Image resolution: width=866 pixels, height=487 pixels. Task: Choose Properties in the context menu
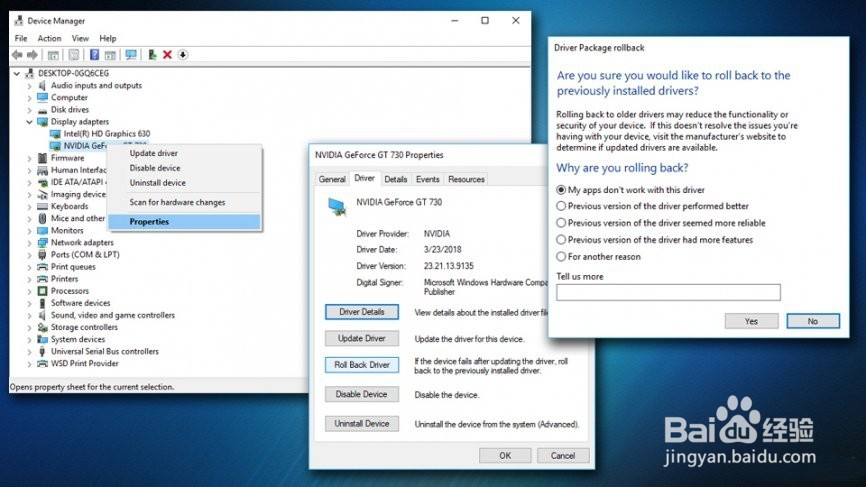[x=184, y=221]
